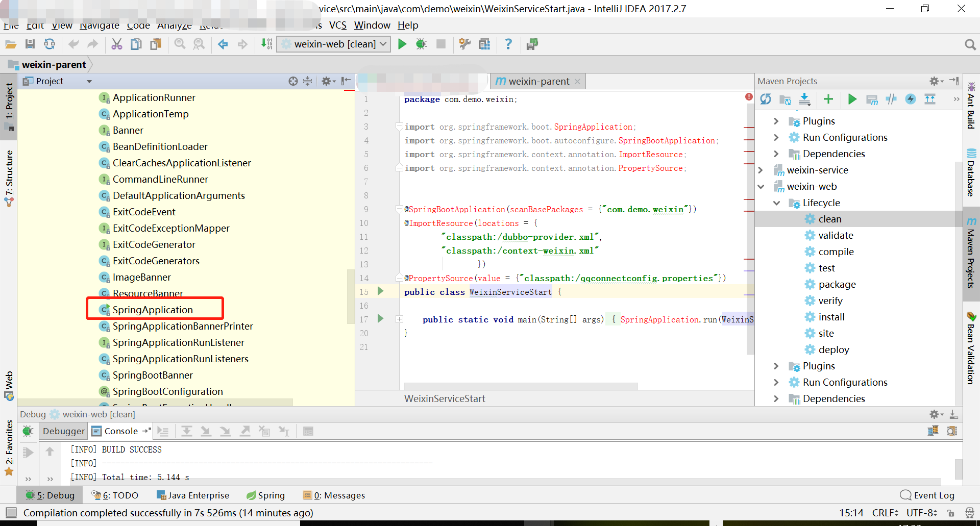Click the Save All toolbar icon
The height and width of the screenshot is (526, 980).
[30, 44]
